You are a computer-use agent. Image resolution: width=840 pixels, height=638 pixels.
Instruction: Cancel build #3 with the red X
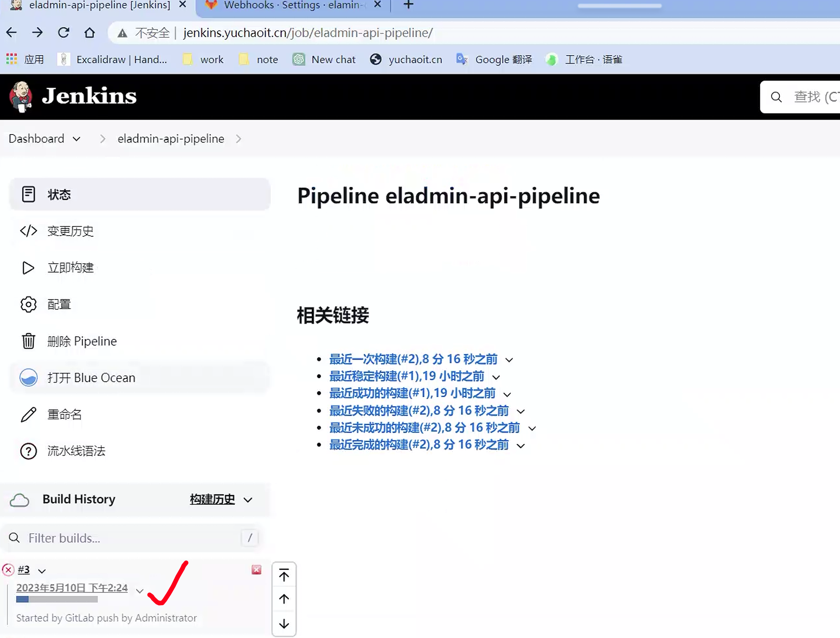[x=256, y=570]
